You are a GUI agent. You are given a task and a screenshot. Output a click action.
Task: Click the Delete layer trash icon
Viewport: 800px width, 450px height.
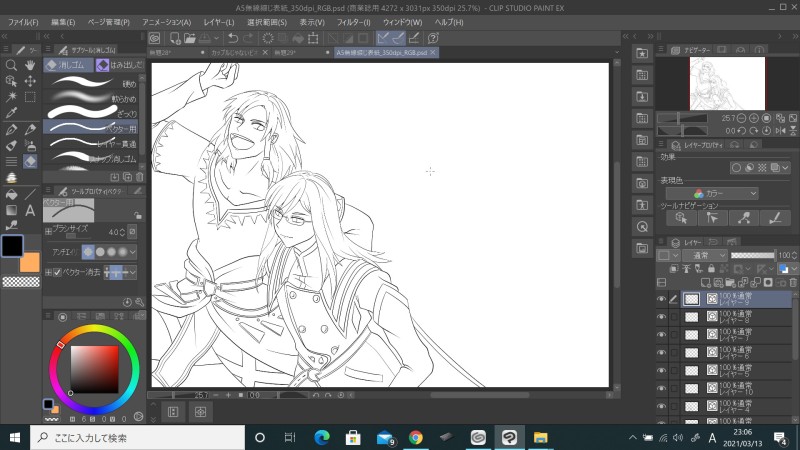tap(793, 283)
